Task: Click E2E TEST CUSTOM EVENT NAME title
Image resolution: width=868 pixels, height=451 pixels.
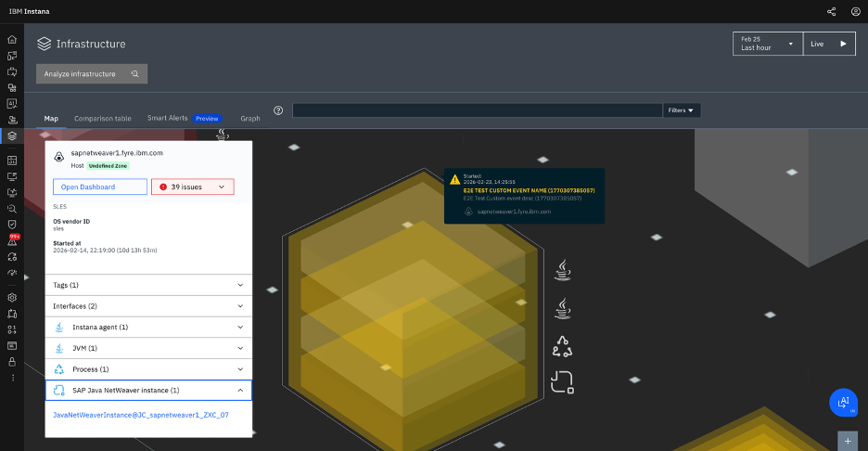Action: click(530, 190)
